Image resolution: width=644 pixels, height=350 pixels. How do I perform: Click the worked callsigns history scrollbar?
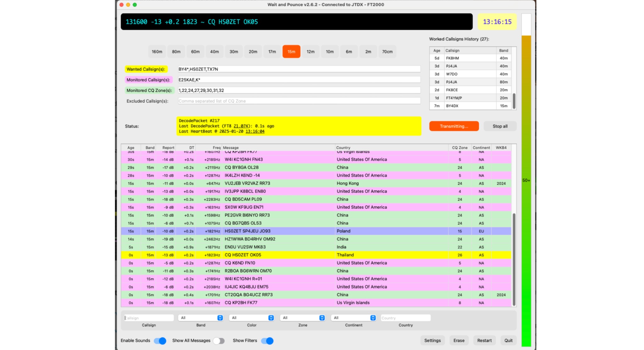514,101
